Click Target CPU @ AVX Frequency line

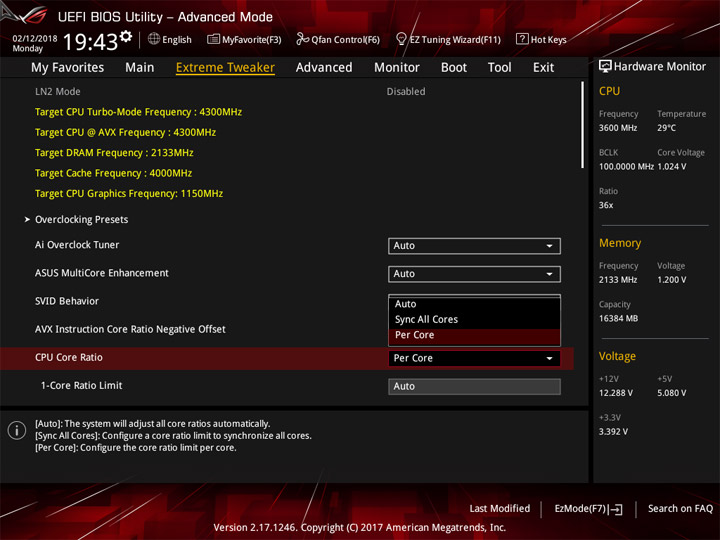click(x=125, y=133)
